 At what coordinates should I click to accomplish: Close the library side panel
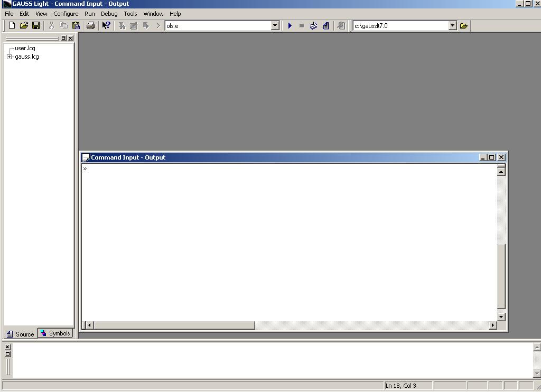pyautogui.click(x=70, y=39)
